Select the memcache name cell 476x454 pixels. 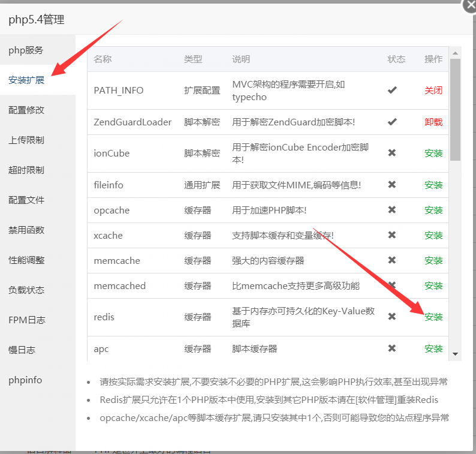point(117,260)
